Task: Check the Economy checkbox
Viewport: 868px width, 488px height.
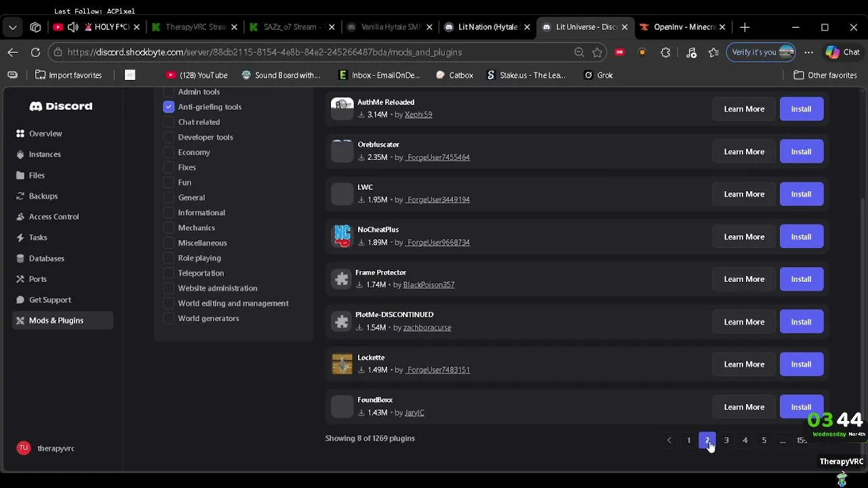Action: click(169, 152)
